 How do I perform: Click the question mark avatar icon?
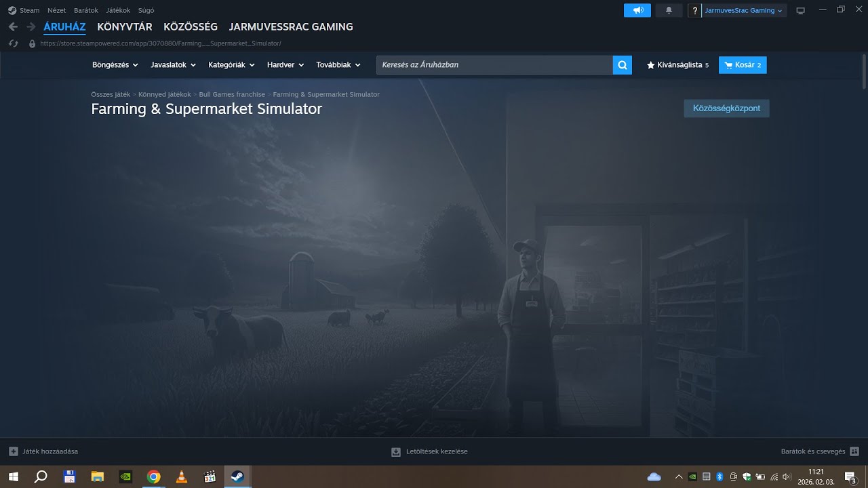click(x=694, y=10)
